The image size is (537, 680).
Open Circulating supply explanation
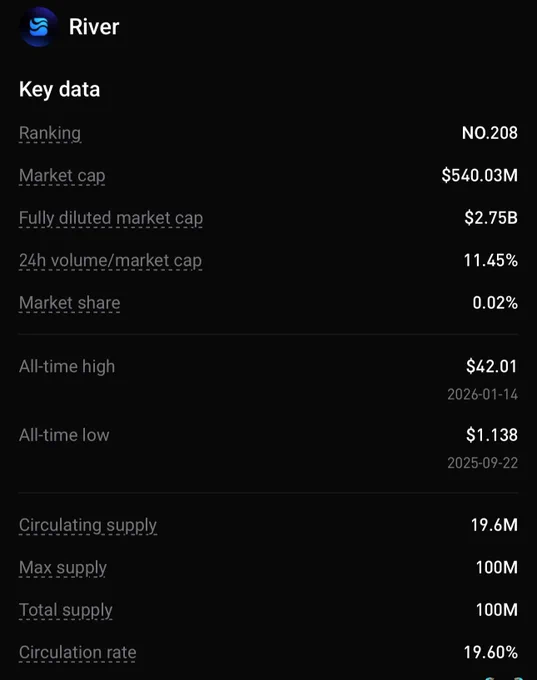pyautogui.click(x=88, y=525)
